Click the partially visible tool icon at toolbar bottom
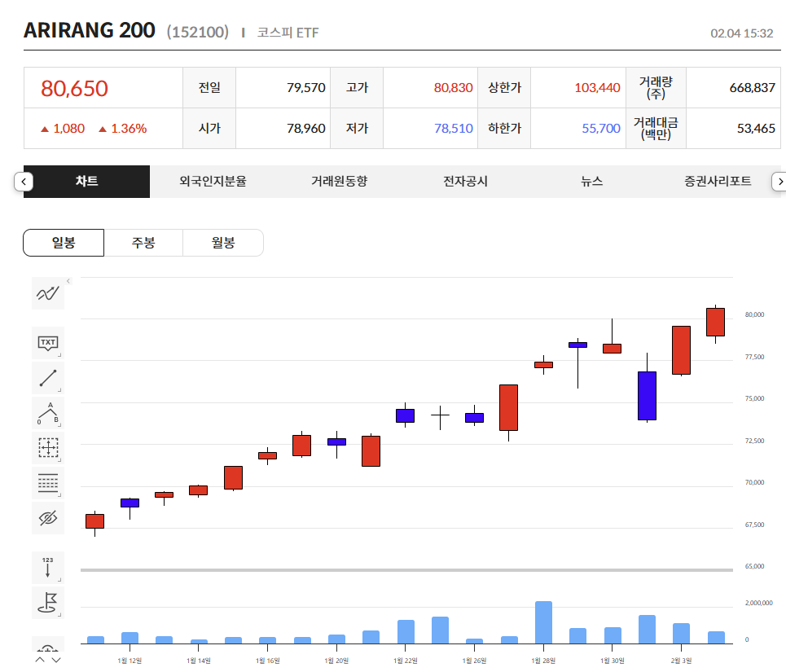Image resolution: width=786 pixels, height=672 pixels. click(x=48, y=644)
